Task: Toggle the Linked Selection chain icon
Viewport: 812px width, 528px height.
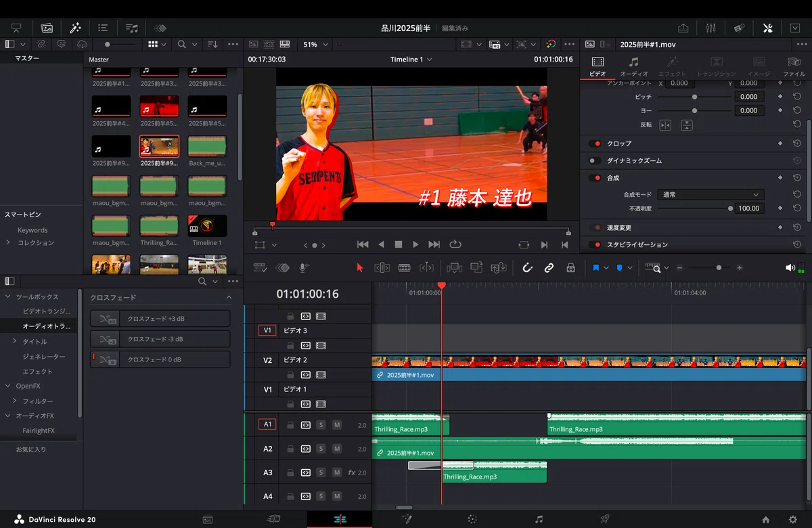Action: 549,267
